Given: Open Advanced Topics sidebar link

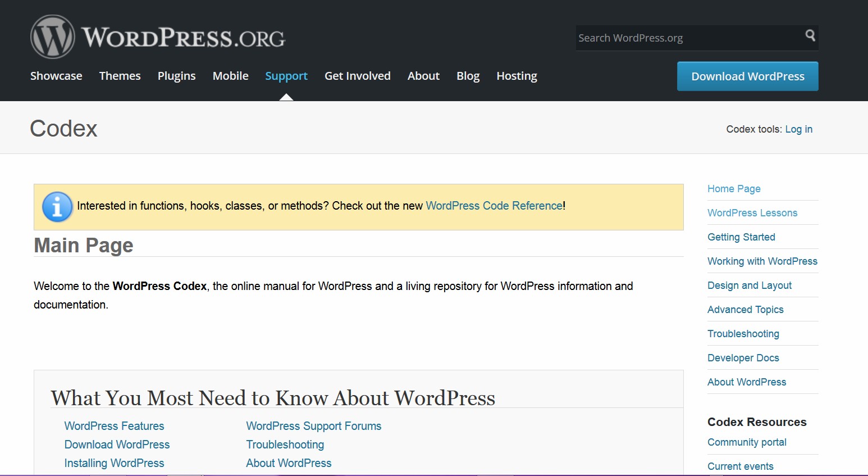Looking at the screenshot, I should point(746,310).
